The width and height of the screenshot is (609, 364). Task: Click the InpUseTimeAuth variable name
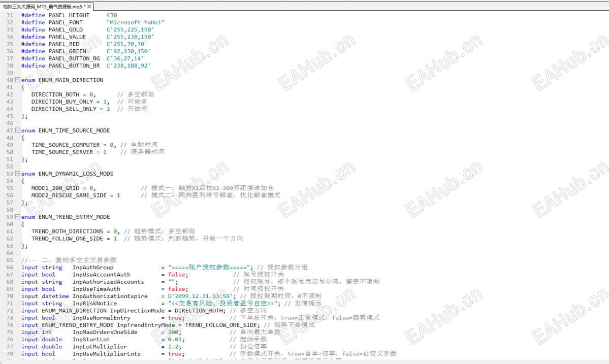(x=97, y=289)
